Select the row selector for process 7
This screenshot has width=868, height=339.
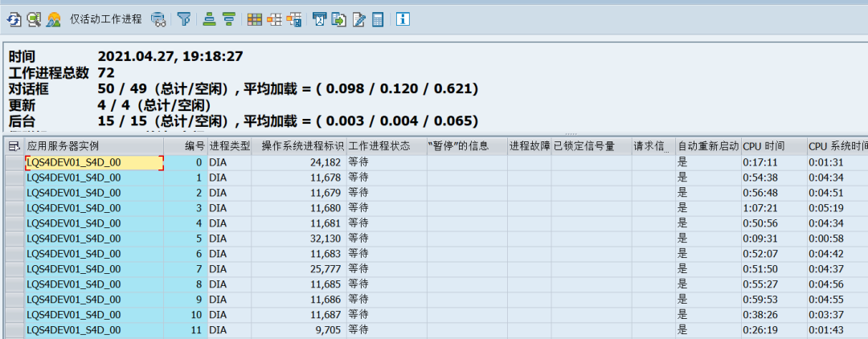[15, 269]
